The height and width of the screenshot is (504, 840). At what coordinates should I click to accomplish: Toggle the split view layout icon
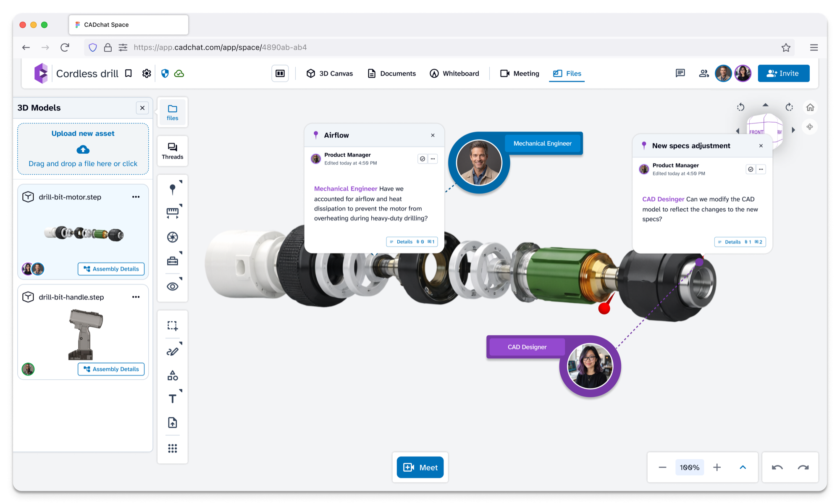tap(280, 73)
